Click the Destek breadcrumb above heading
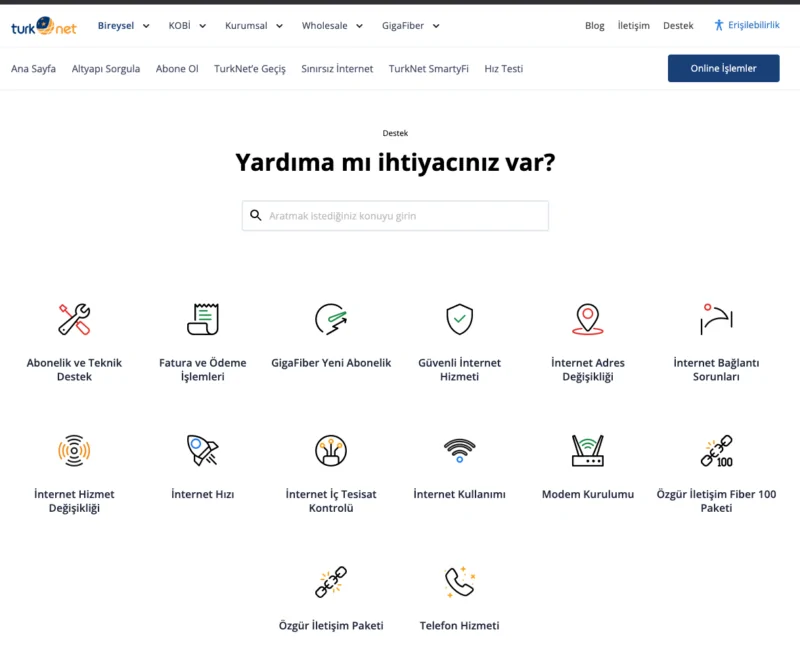This screenshot has height=659, width=800. [x=395, y=133]
